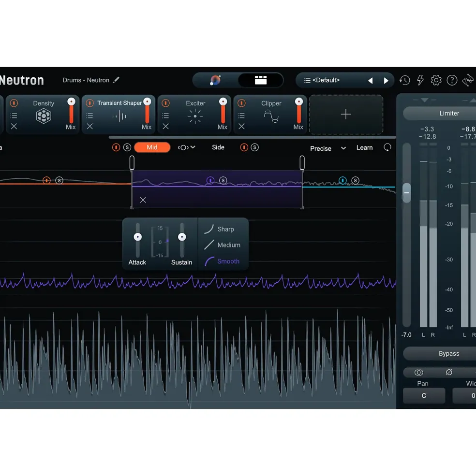This screenshot has height=476, width=476.
Task: Remove the purple mid band X
Action: point(143,200)
